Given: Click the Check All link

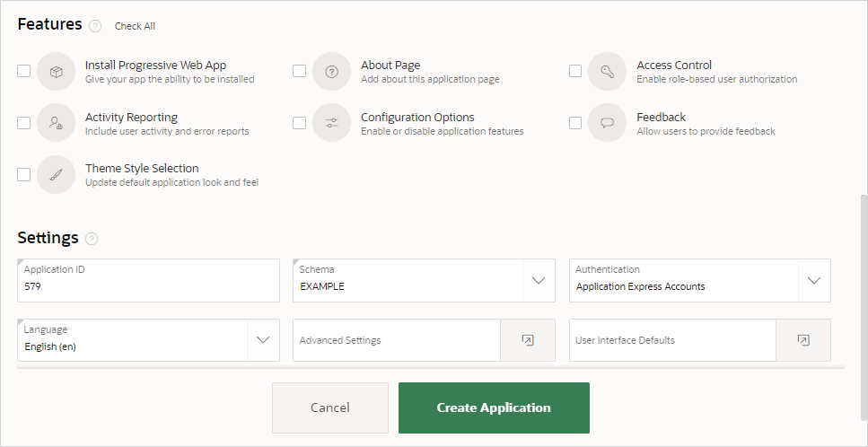Looking at the screenshot, I should tap(135, 26).
